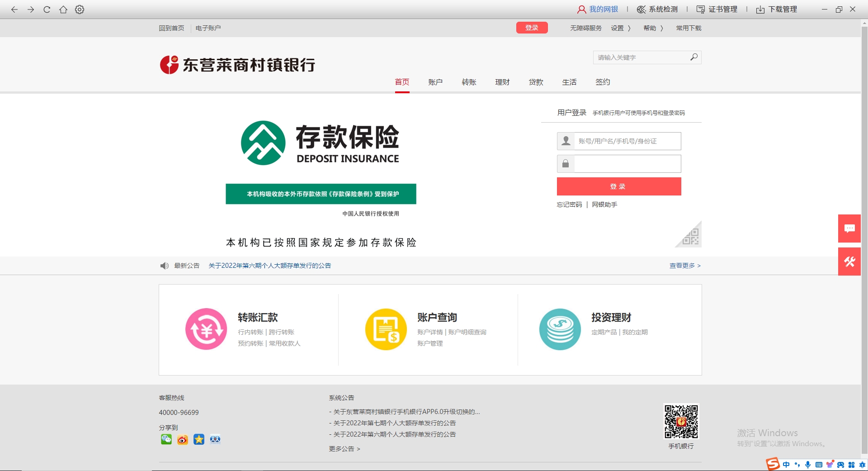Click the 账户查询 yellow circular icon
The height and width of the screenshot is (471, 868).
coord(386,329)
